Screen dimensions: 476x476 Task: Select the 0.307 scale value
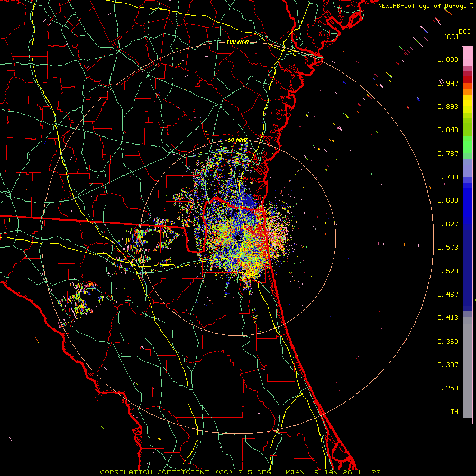coord(448,365)
